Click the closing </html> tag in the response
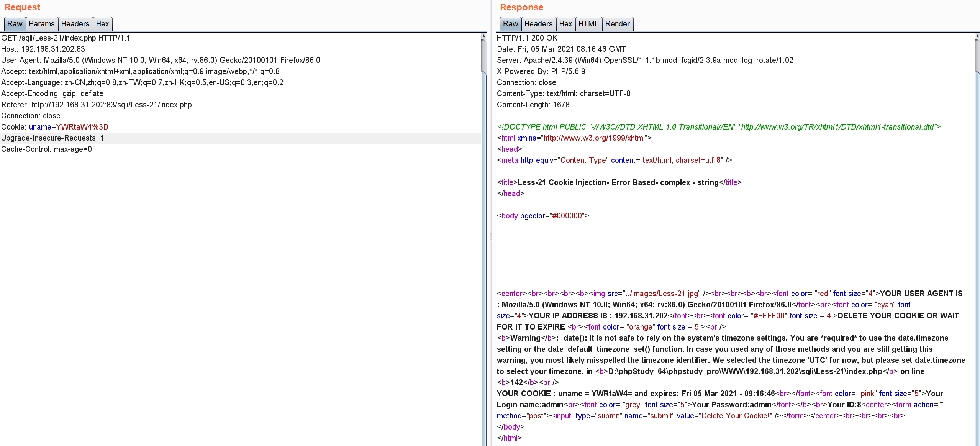 (510, 438)
